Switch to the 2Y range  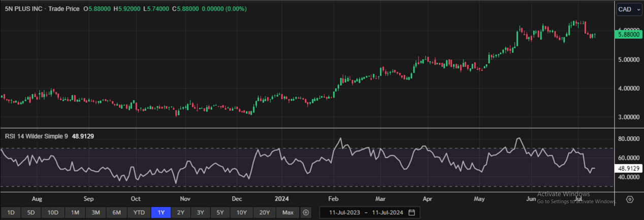tap(180, 212)
